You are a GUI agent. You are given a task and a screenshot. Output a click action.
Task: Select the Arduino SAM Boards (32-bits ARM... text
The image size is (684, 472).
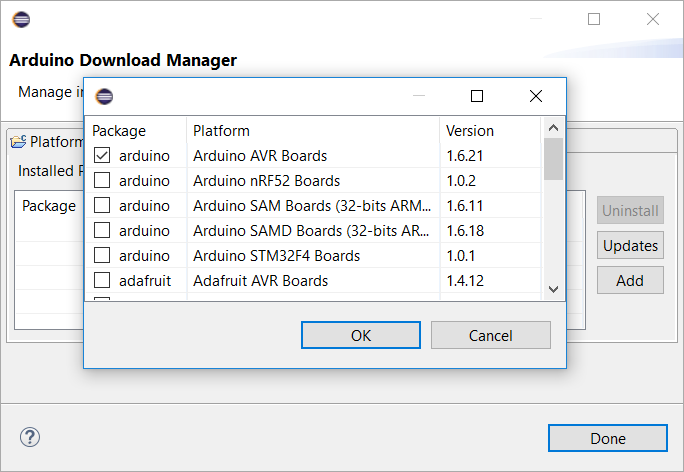312,205
